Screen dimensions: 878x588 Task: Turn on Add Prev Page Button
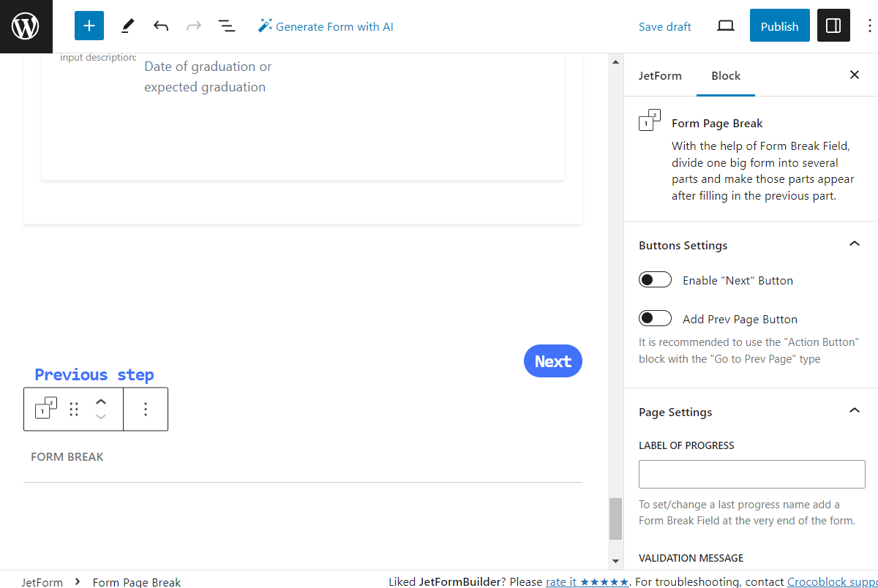click(x=655, y=317)
